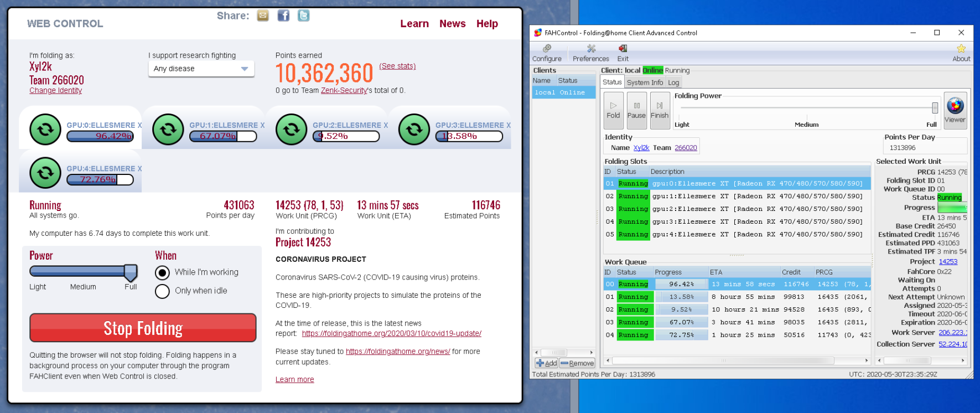Open Configure in FAHControl toolbar
980x413 pixels.
[547, 53]
